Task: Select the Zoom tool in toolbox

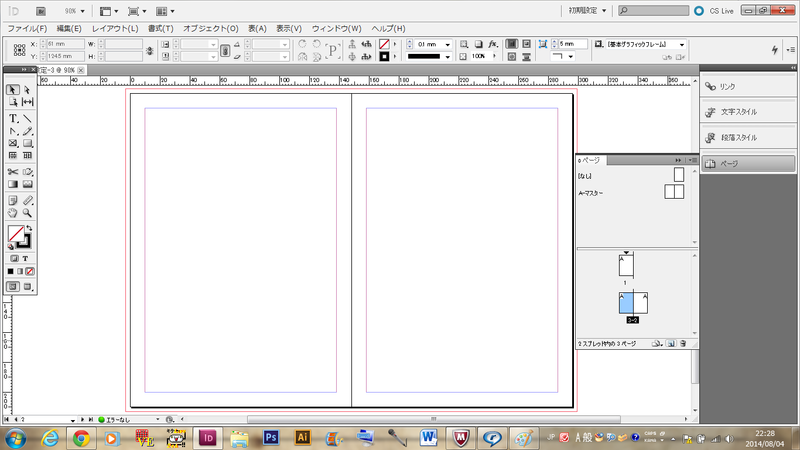Action: (28, 213)
